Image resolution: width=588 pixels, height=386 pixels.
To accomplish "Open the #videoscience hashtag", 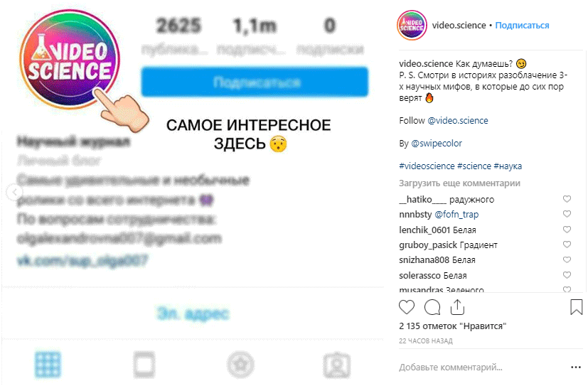I will tap(427, 166).
